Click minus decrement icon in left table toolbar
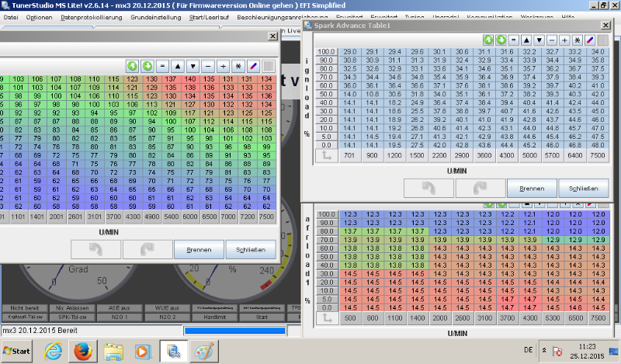621x364 pixels. 208,66
